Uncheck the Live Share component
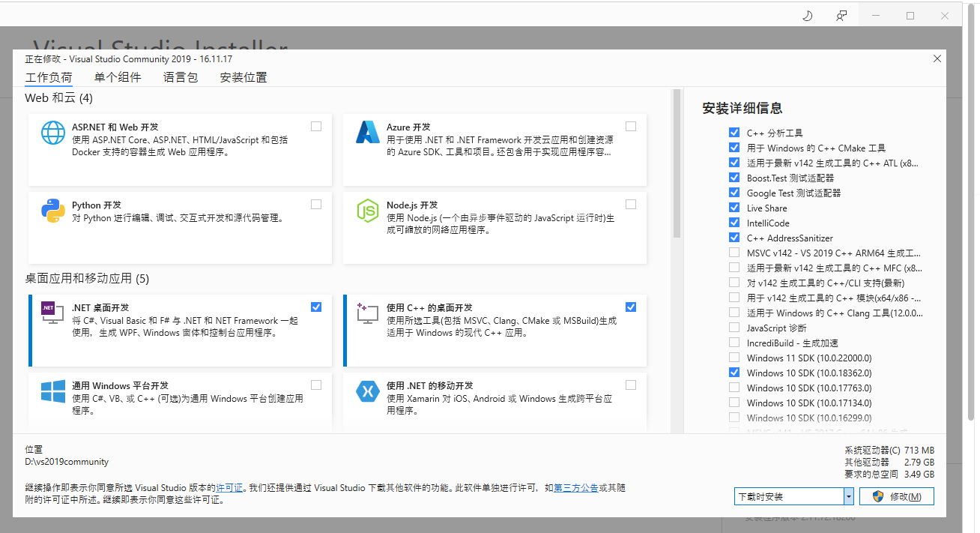 coord(734,208)
